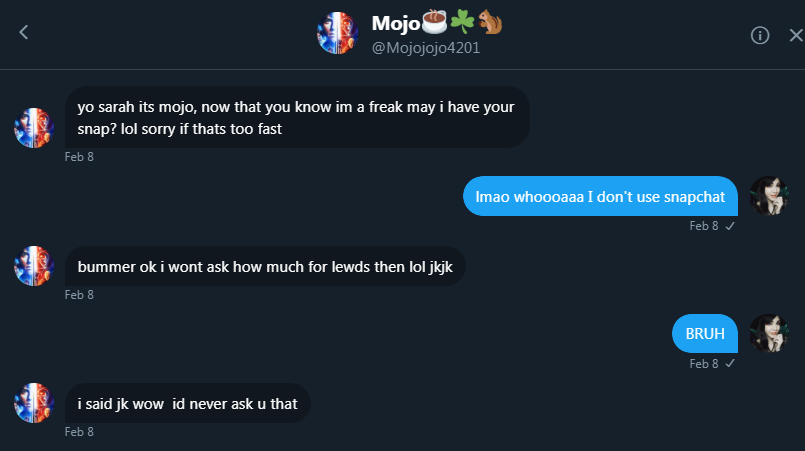Viewport: 805px width, 451px height.
Task: Click avatar beside 'i said jk wow' message
Action: [x=34, y=403]
